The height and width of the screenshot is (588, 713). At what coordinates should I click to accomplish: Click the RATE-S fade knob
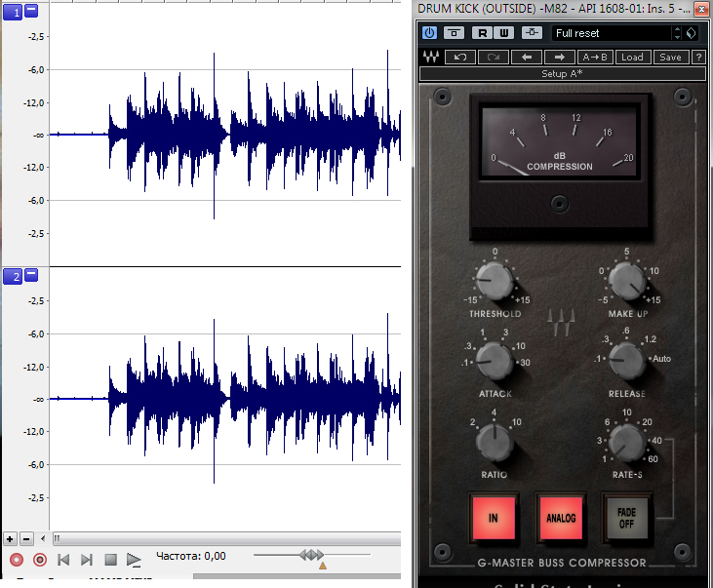[627, 442]
